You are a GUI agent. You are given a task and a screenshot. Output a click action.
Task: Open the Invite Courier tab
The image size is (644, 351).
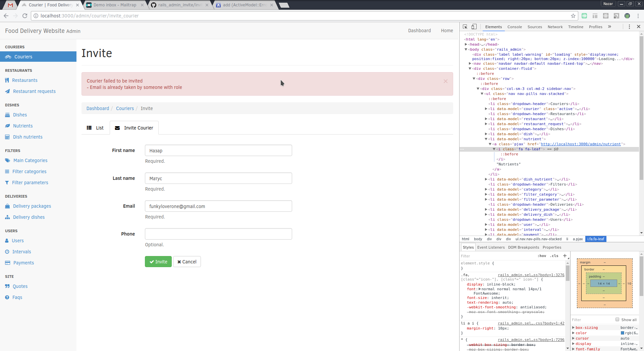pos(134,128)
